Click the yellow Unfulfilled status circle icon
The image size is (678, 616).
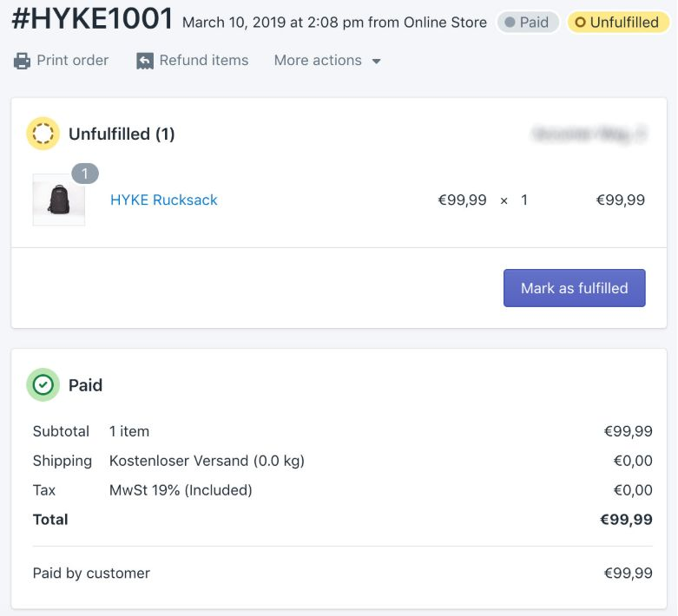click(43, 134)
